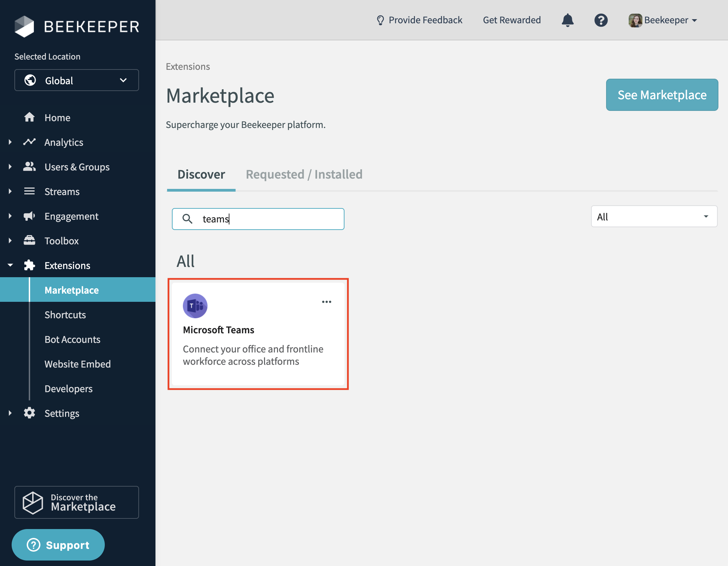This screenshot has height=566, width=728.
Task: Click the Home house icon
Action: [29, 117]
